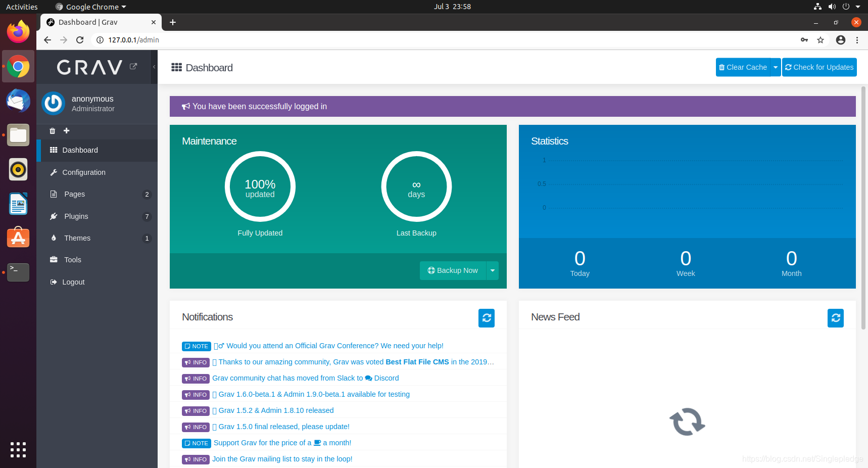Click the Dashboard grid icon in header

(x=176, y=67)
